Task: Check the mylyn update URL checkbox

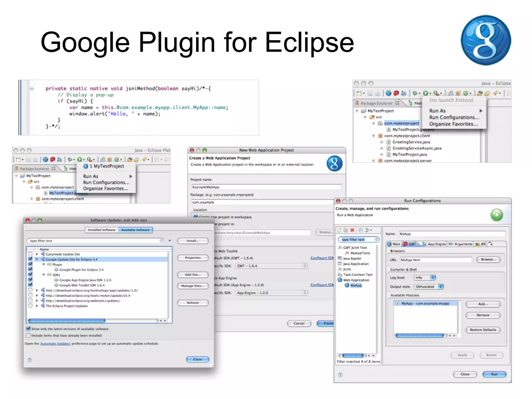Action: (x=30, y=295)
